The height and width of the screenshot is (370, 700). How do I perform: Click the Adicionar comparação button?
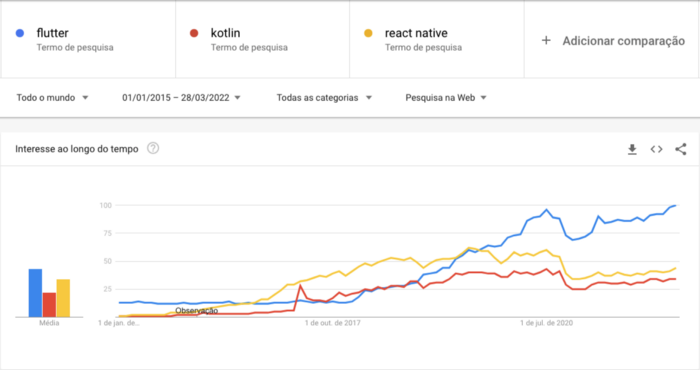point(612,39)
